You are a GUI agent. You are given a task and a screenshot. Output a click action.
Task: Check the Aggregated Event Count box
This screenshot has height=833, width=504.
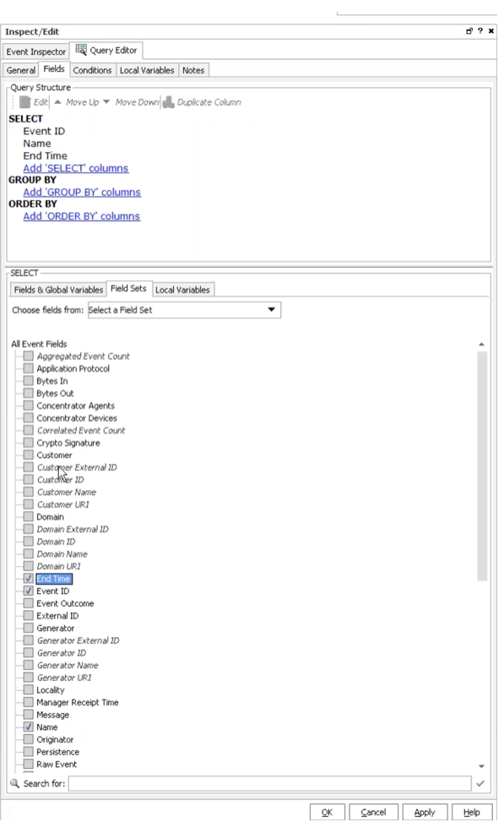coord(29,356)
